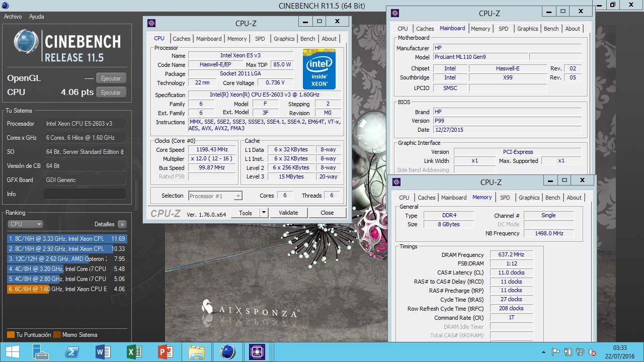Switch to Bench tab in the CPU window

[x=308, y=39]
